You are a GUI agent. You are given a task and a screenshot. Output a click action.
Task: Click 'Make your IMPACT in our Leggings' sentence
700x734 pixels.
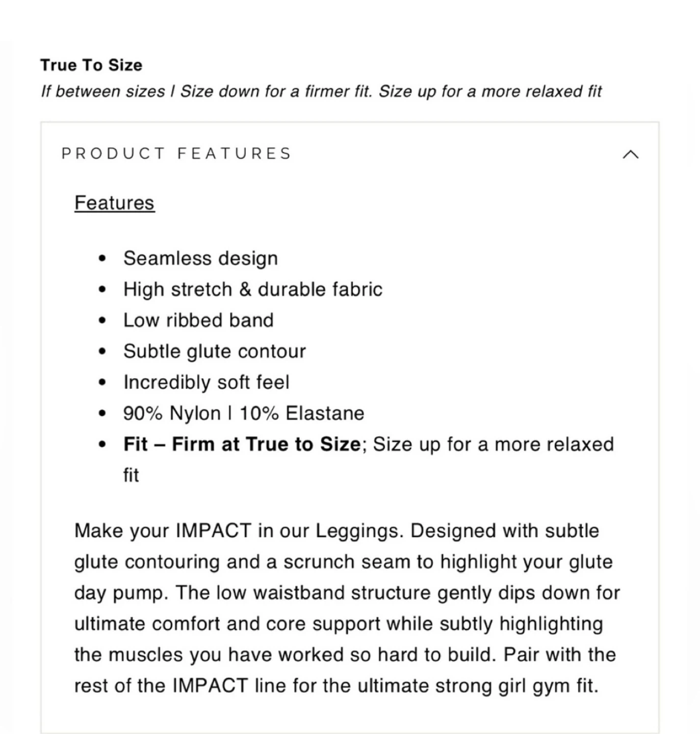coord(239,531)
